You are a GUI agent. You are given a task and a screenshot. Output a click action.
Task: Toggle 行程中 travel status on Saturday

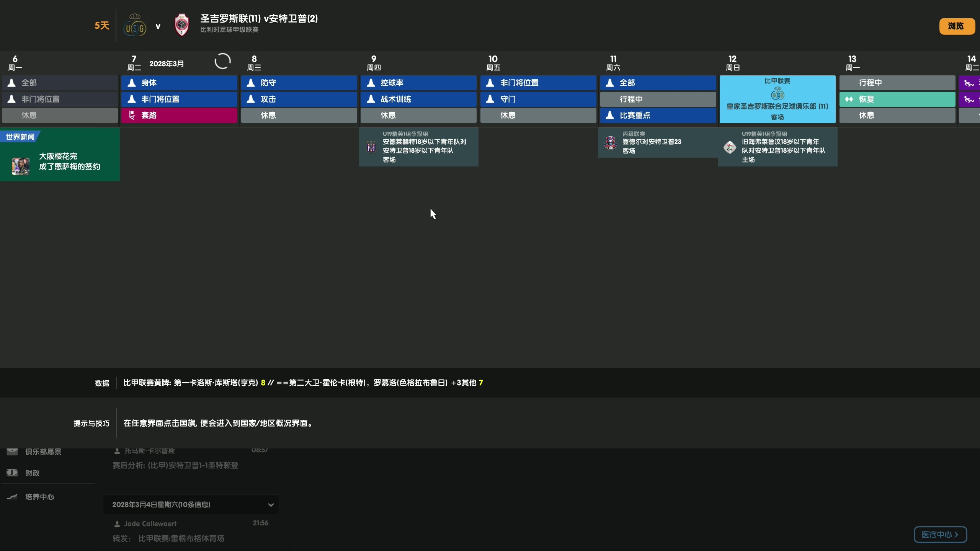tap(658, 98)
